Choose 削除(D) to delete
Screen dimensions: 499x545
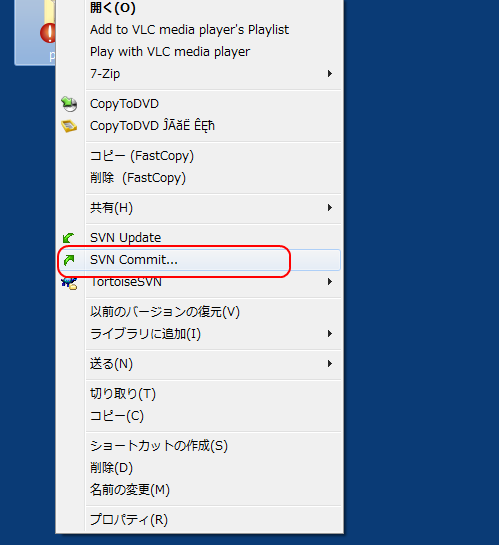(x=198, y=468)
